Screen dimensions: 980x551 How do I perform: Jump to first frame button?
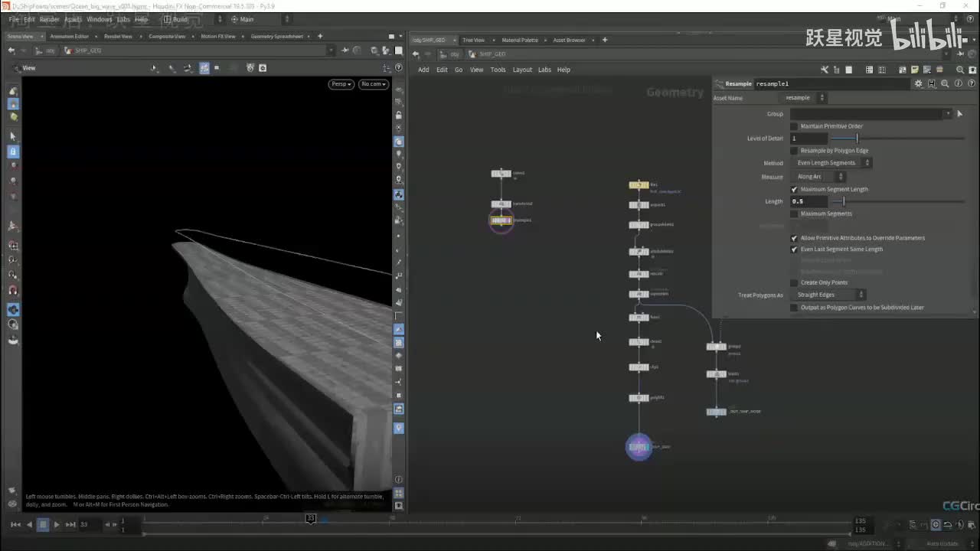pyautogui.click(x=15, y=524)
